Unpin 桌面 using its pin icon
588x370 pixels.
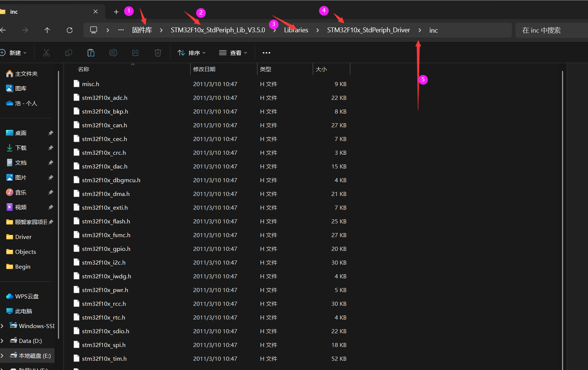point(51,133)
